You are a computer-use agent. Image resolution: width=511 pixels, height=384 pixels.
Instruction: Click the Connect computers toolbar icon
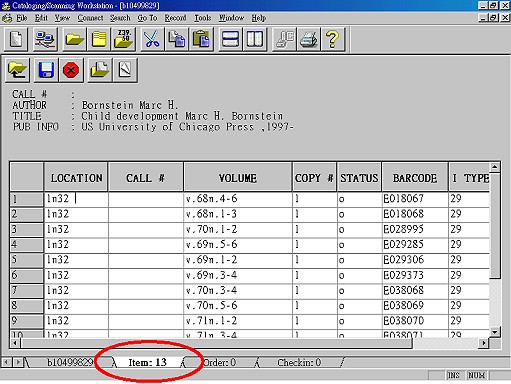pos(45,39)
